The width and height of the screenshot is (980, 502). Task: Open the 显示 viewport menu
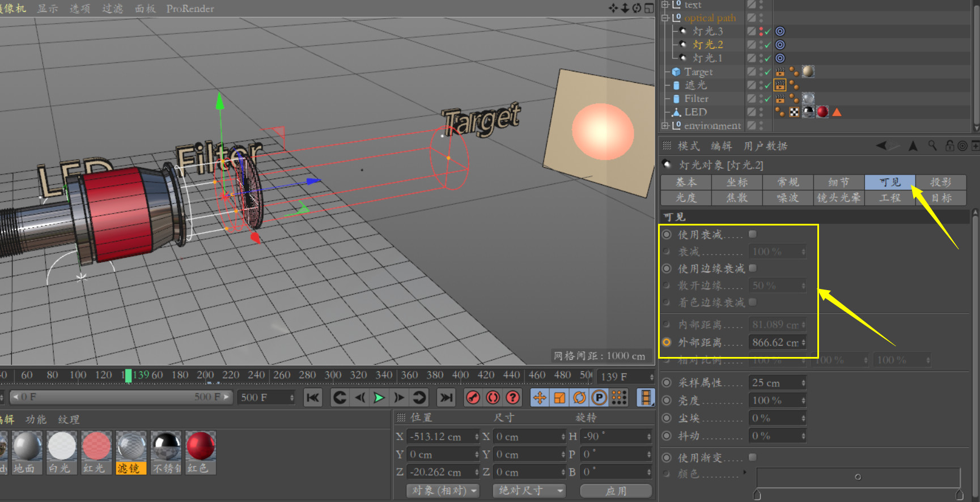(x=48, y=8)
